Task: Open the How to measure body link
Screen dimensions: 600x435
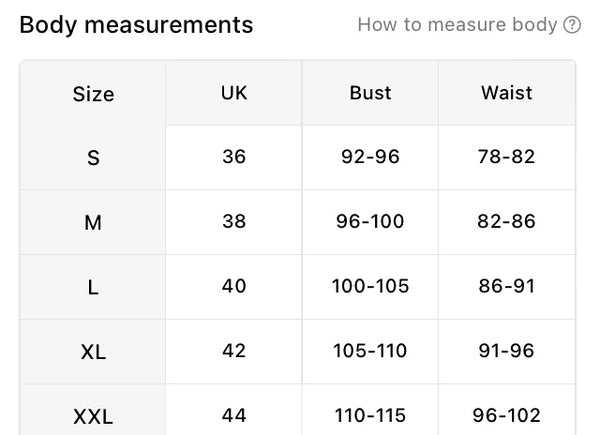Action: (457, 25)
